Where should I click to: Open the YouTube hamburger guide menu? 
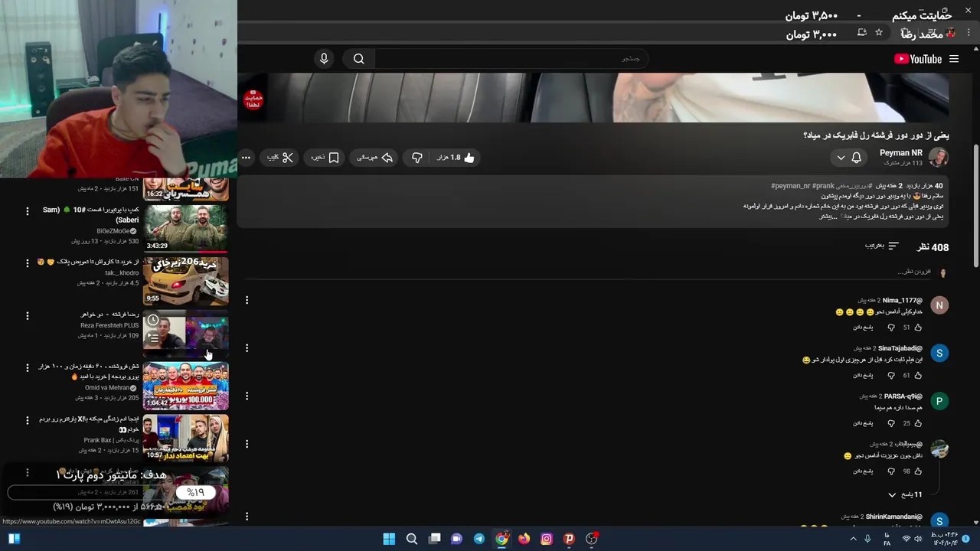pyautogui.click(x=954, y=59)
